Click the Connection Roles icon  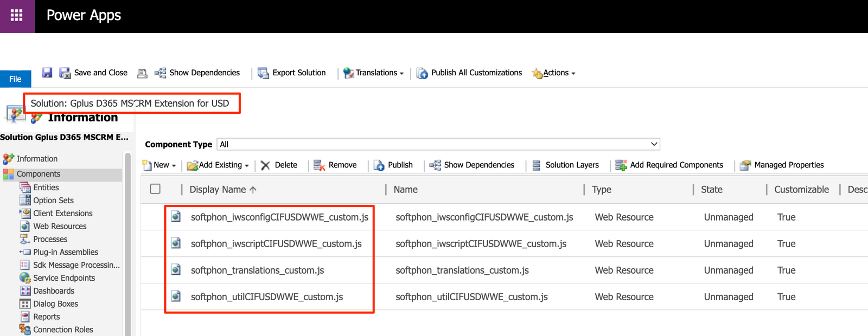tap(25, 329)
